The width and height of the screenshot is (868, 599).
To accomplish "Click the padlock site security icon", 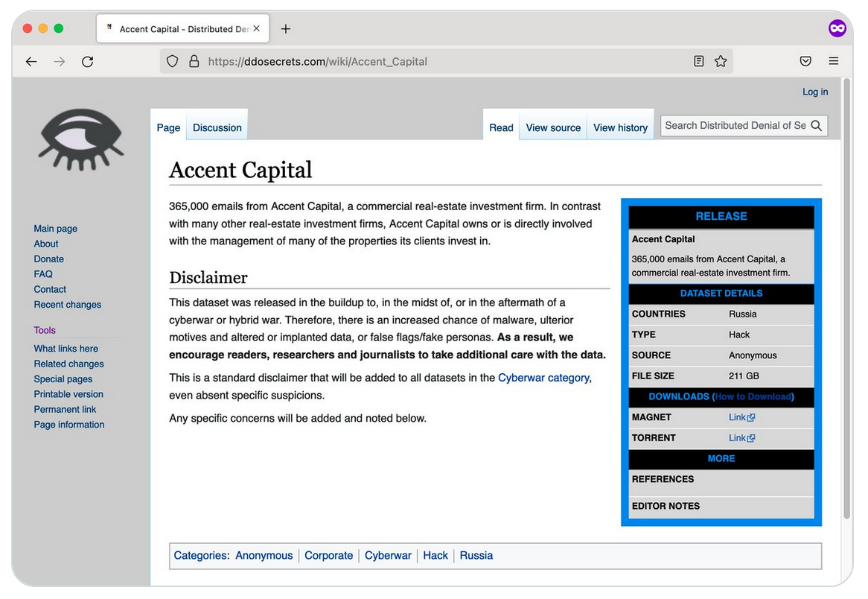I will point(194,62).
